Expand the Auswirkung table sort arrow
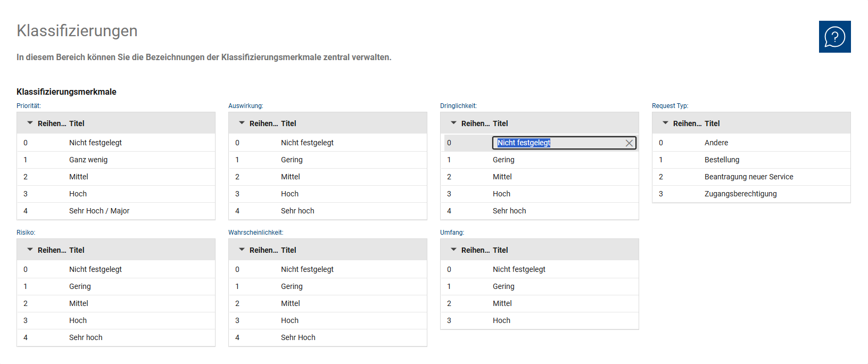868x364 pixels. [242, 123]
